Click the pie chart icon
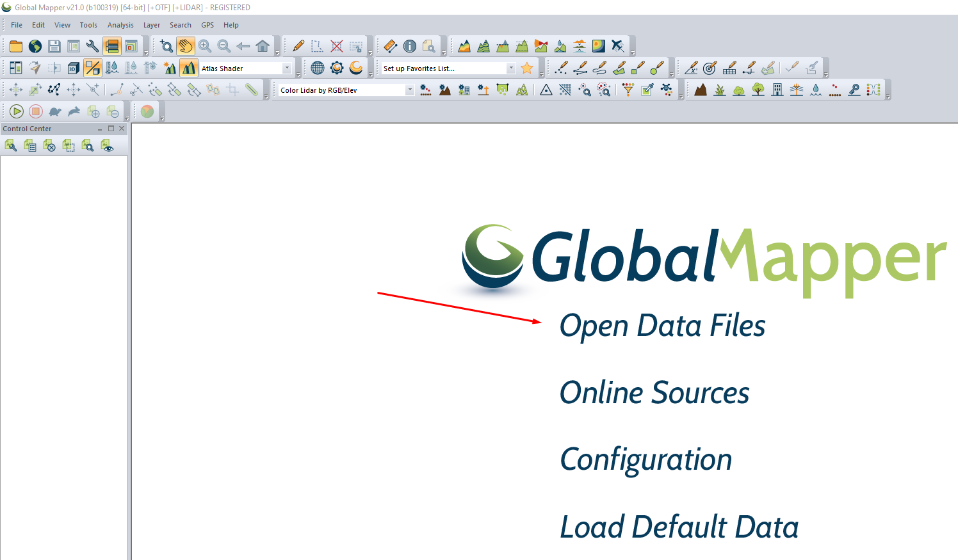The height and width of the screenshot is (560, 958). point(147,111)
